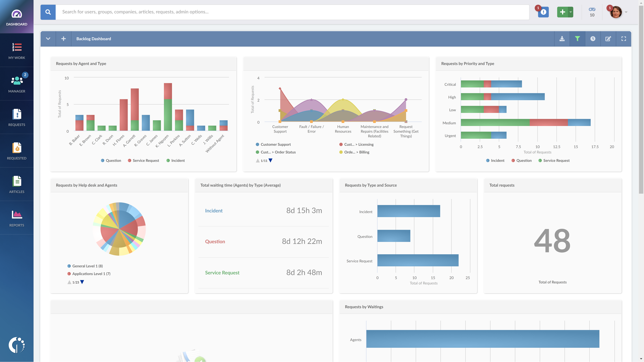Click the help desk pie chart
The image size is (644, 362).
119,229
